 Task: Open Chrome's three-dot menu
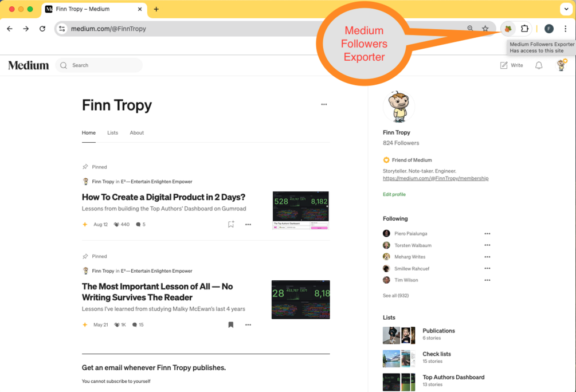click(x=565, y=29)
